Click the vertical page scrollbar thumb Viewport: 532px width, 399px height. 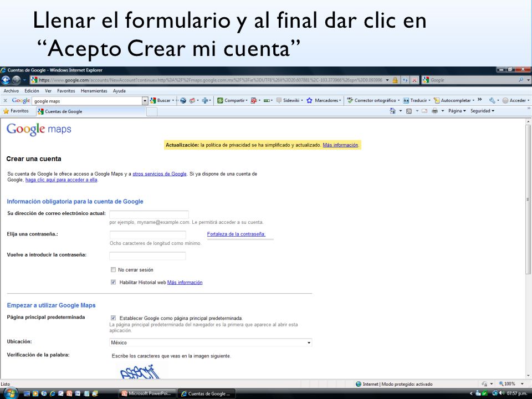[x=528, y=199]
